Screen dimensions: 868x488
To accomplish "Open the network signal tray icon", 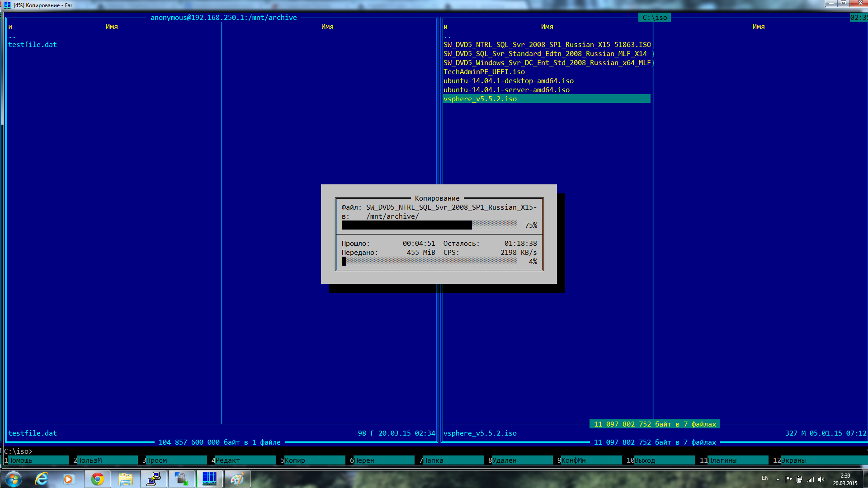I will 811,479.
